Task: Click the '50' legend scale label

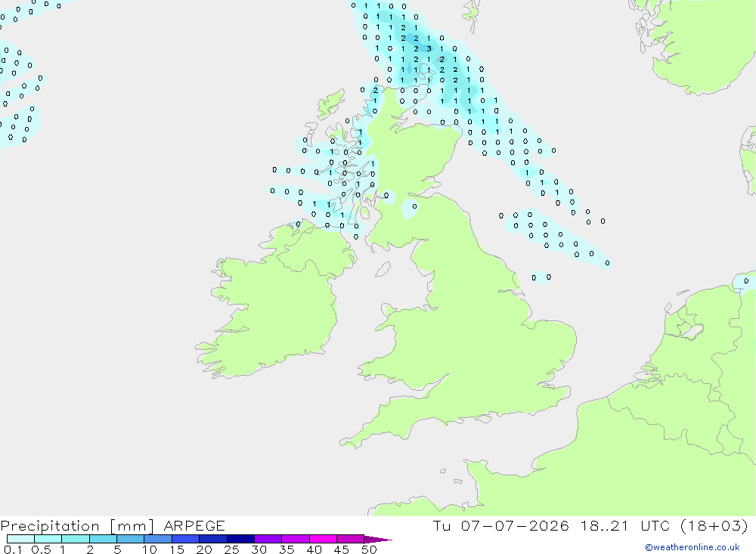Action: click(x=369, y=549)
